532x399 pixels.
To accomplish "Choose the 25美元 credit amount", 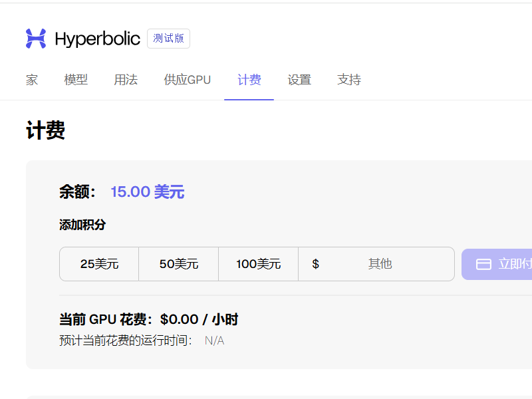I will [x=99, y=264].
